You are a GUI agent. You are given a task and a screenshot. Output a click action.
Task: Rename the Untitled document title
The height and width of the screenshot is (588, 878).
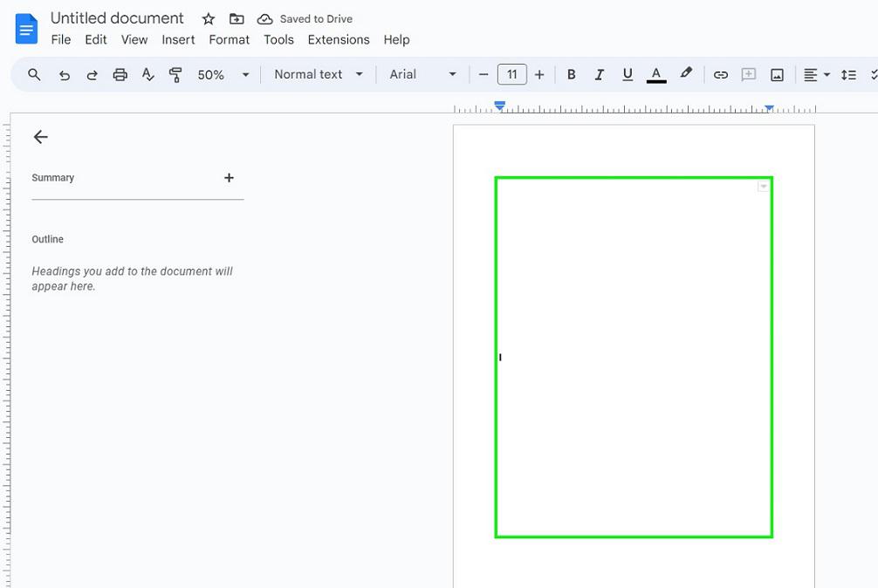tap(117, 18)
